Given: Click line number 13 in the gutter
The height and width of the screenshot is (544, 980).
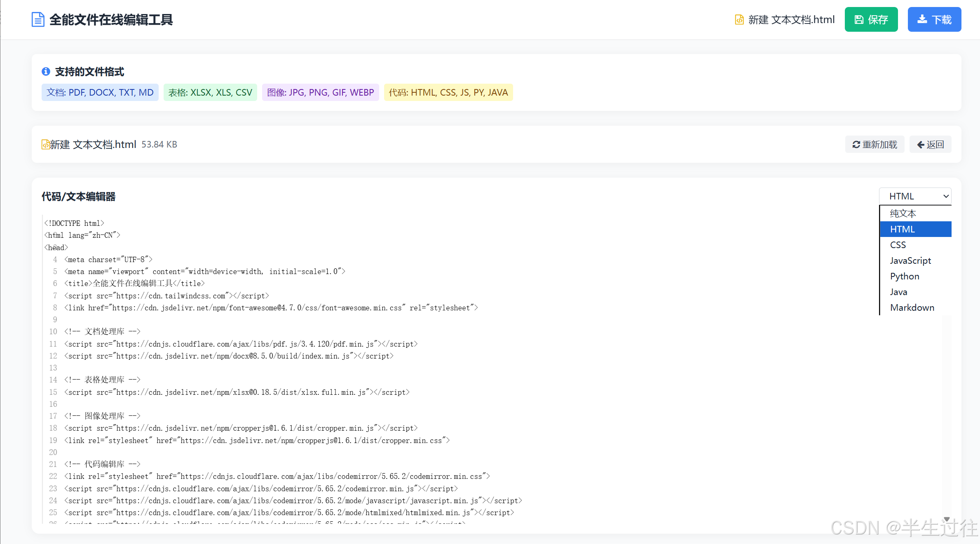Looking at the screenshot, I should coord(53,368).
